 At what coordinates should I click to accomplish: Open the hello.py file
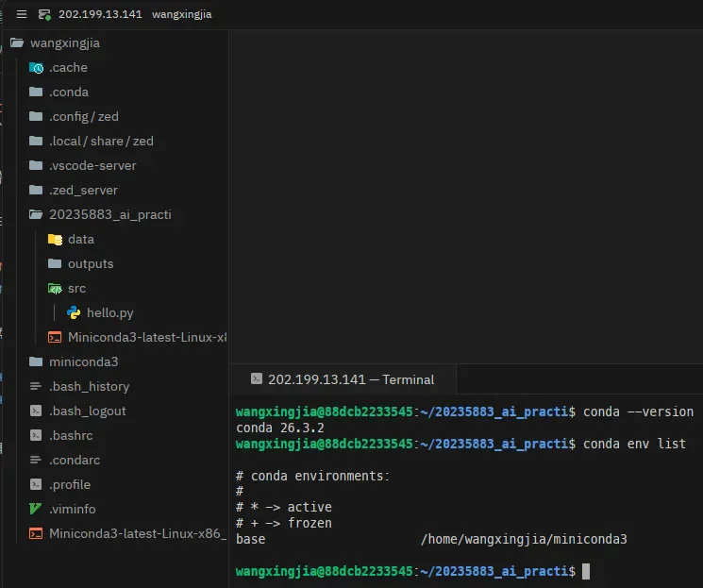coord(109,313)
